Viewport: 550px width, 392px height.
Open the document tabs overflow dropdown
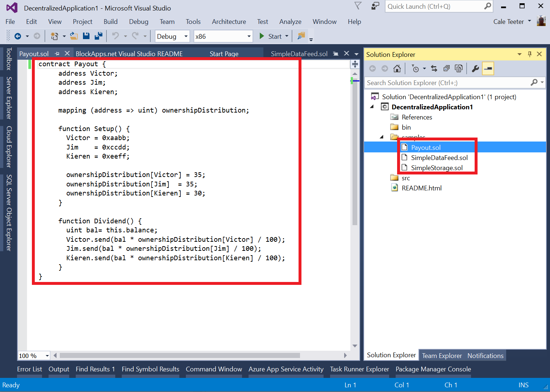(357, 54)
